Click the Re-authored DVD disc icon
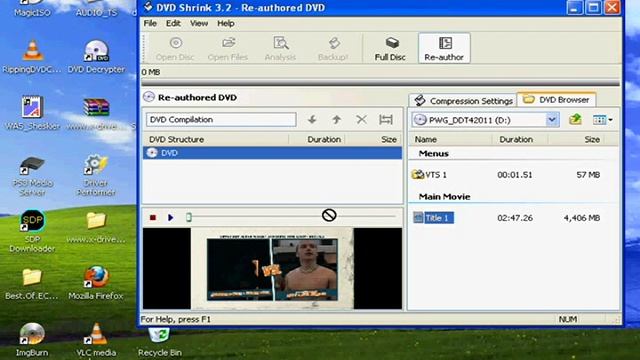This screenshot has width=640, height=360. (x=149, y=97)
